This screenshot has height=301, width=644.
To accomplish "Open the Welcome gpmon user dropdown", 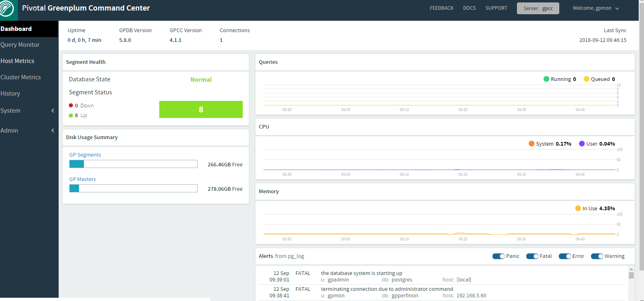I will tap(596, 8).
